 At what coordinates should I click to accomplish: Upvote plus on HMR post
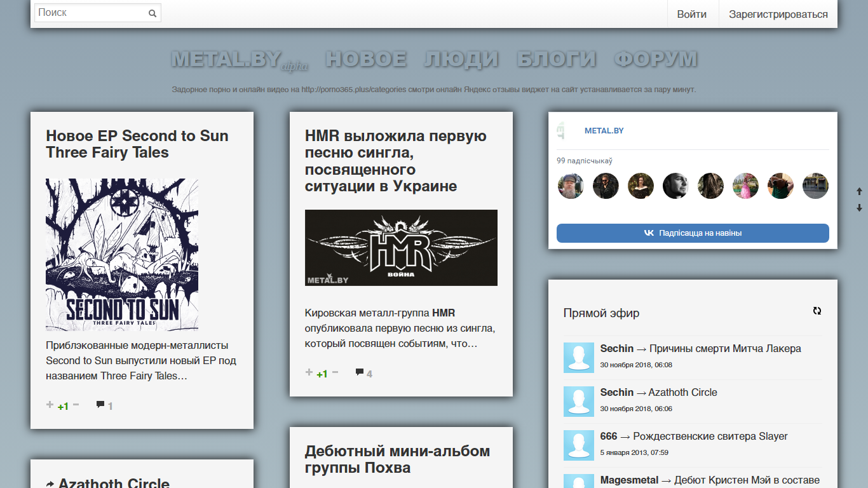(309, 372)
